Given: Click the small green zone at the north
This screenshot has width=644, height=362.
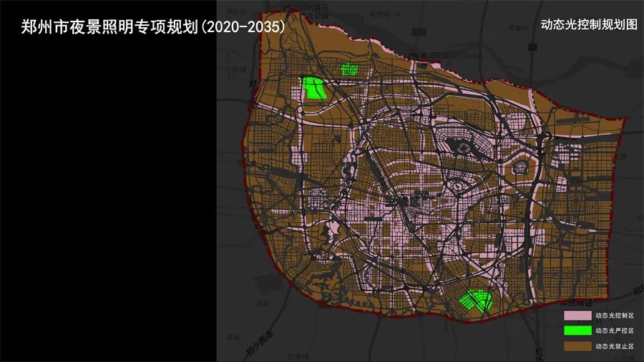Looking at the screenshot, I should click(348, 69).
